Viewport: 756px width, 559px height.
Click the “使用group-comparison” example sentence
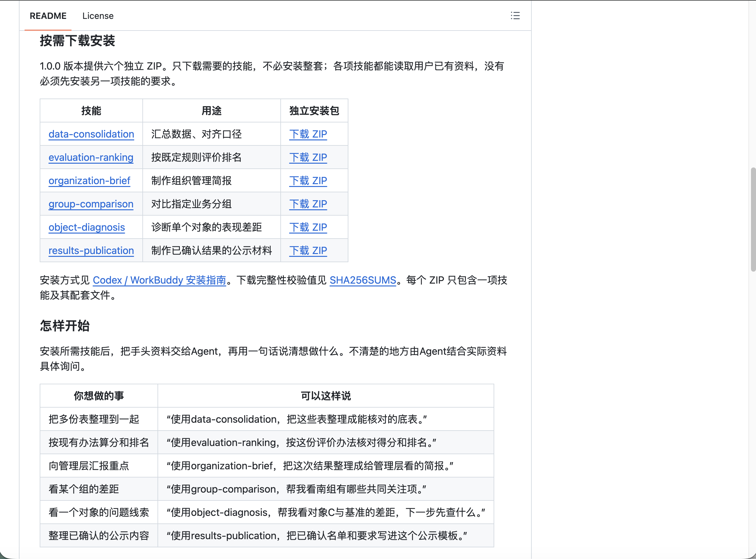coord(296,489)
